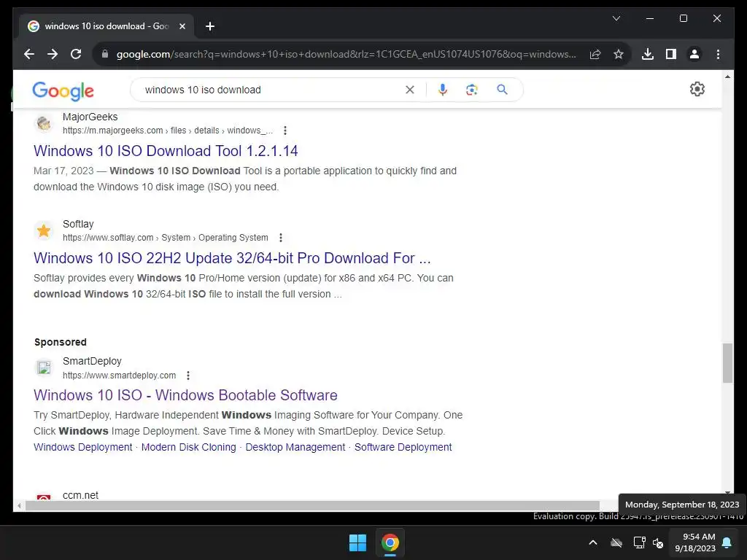Image resolution: width=747 pixels, height=560 pixels.
Task: Toggle Chrome side panel
Action: pyautogui.click(x=671, y=54)
